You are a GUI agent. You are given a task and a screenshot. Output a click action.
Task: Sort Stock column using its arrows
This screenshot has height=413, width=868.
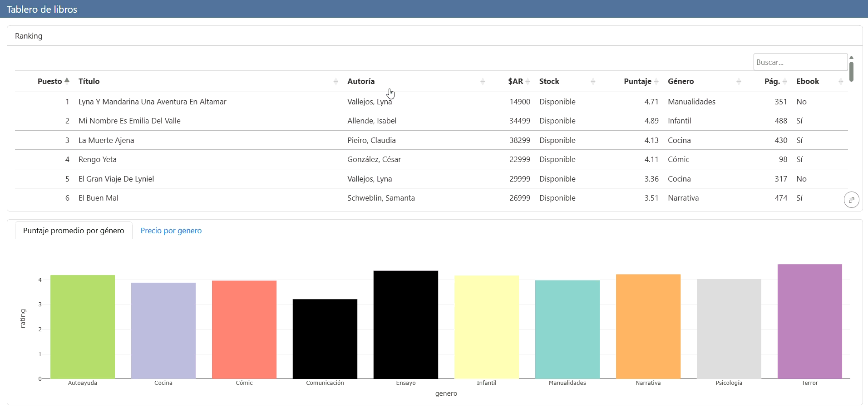click(592, 81)
